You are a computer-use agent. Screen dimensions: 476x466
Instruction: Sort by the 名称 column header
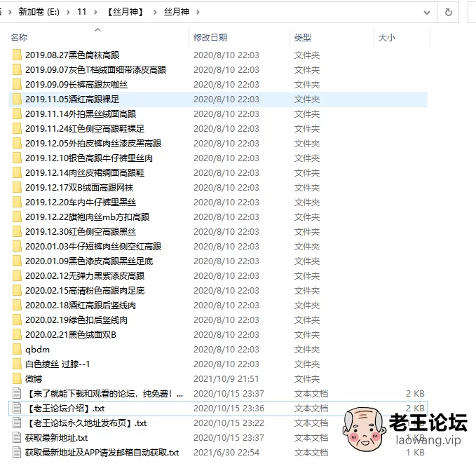pos(20,37)
